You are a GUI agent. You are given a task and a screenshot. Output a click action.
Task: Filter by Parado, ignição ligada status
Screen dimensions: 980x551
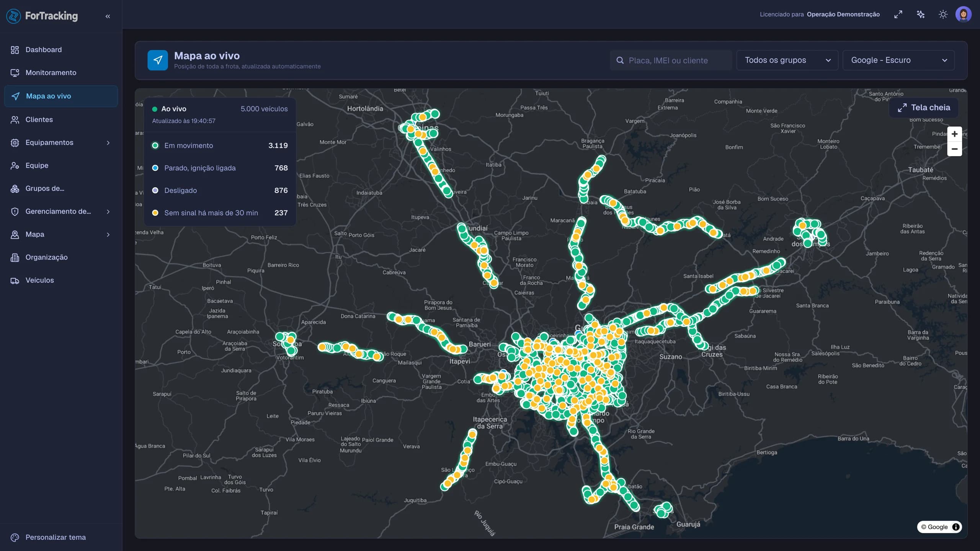(x=220, y=168)
